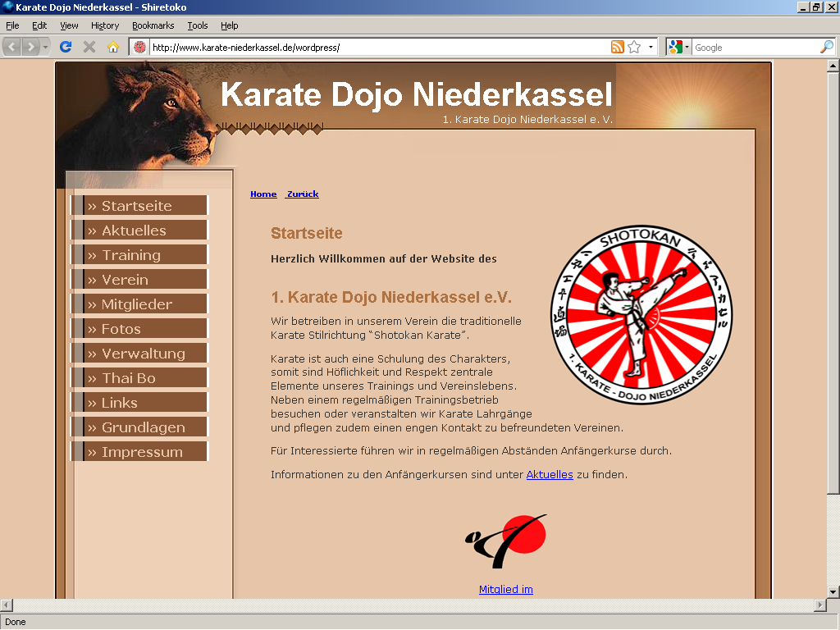The width and height of the screenshot is (840, 630).
Task: Click the Zurück link above the content
Action: click(x=303, y=194)
